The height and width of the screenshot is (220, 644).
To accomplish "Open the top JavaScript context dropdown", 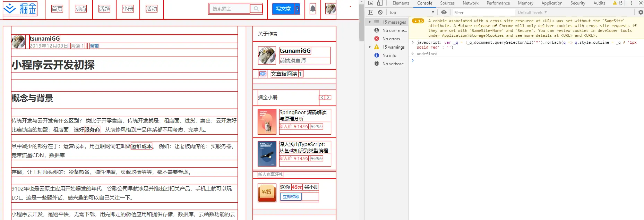I will [412, 12].
